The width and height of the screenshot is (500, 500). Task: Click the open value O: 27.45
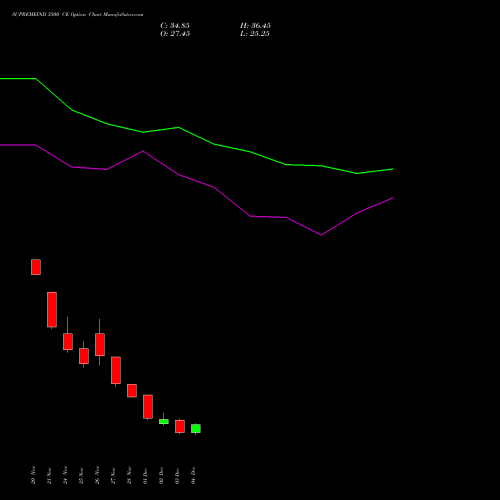(x=175, y=34)
